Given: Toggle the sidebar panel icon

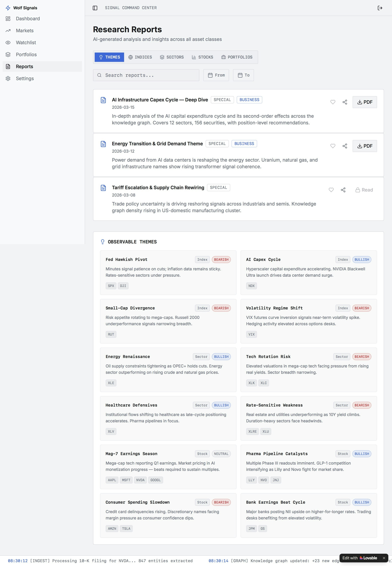Looking at the screenshot, I should [95, 8].
